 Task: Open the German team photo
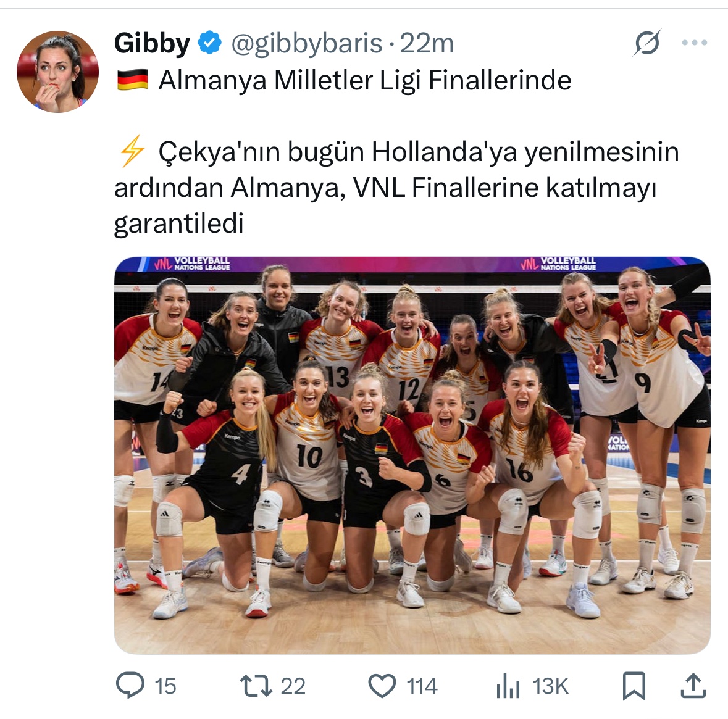pos(412,455)
